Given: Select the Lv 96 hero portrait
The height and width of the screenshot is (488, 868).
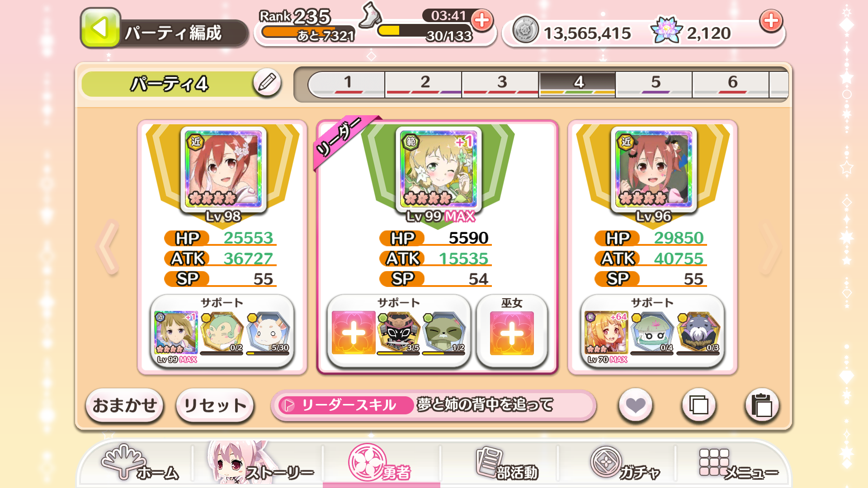Looking at the screenshot, I should [x=654, y=168].
